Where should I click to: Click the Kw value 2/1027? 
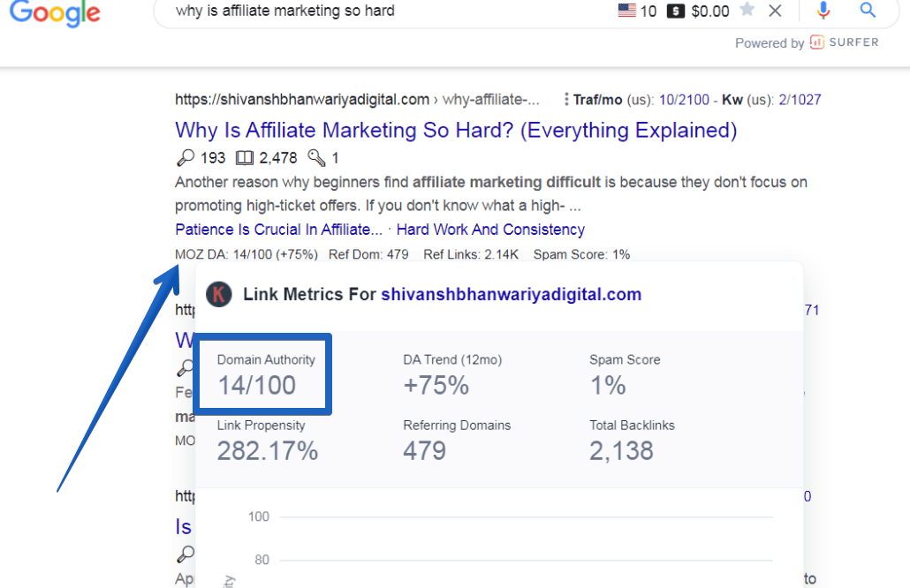click(x=800, y=100)
